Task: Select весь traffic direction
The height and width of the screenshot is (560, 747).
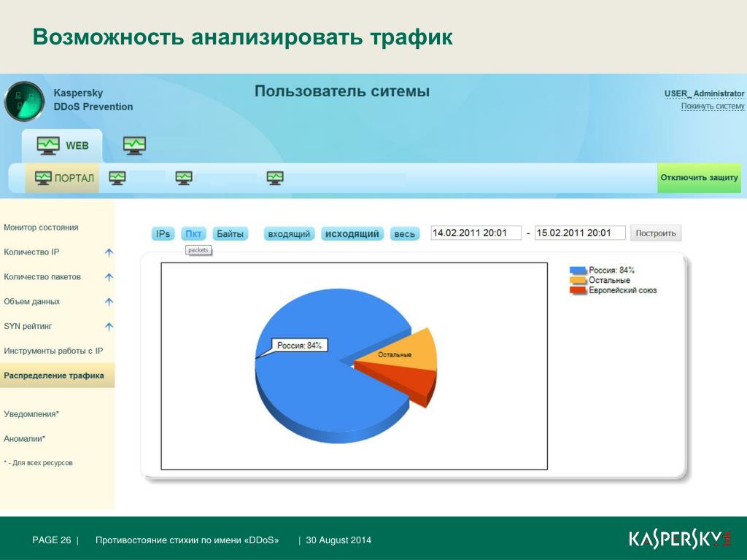Action: [x=404, y=234]
